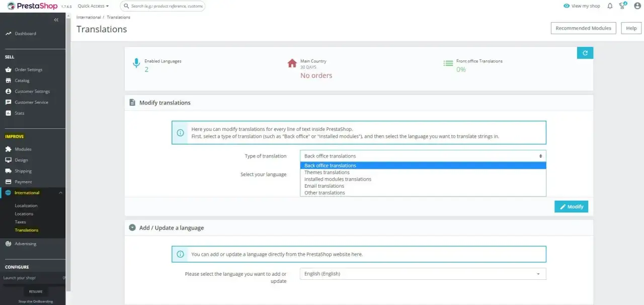Viewport: 644px width, 305px height.
Task: Click the Front office Translations list icon
Action: click(448, 63)
